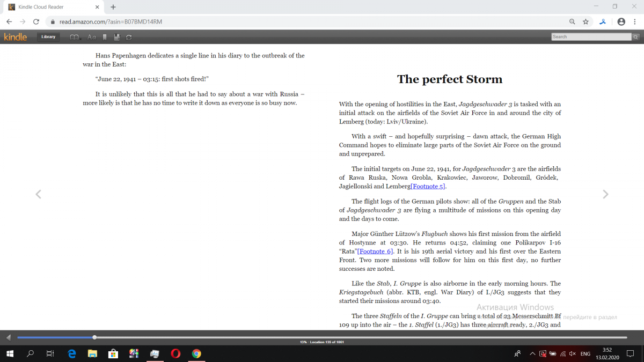Image resolution: width=644 pixels, height=362 pixels.
Task: Click the Kindle search magnifier button
Action: 636,37
